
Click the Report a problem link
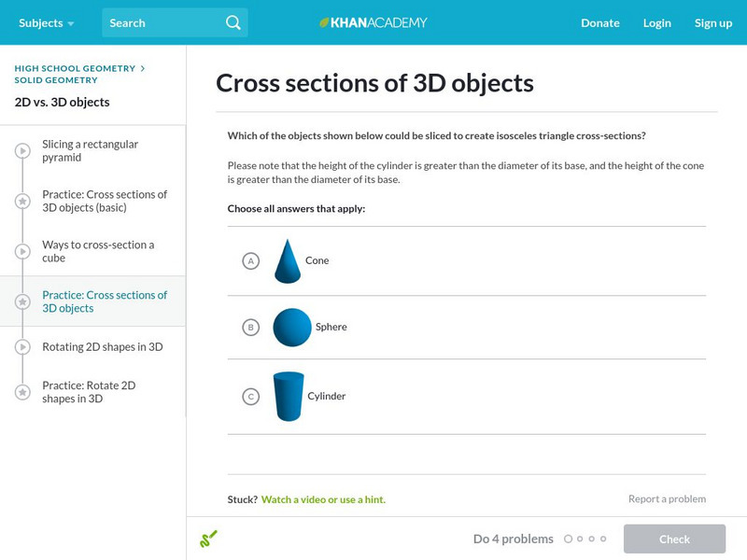point(667,499)
